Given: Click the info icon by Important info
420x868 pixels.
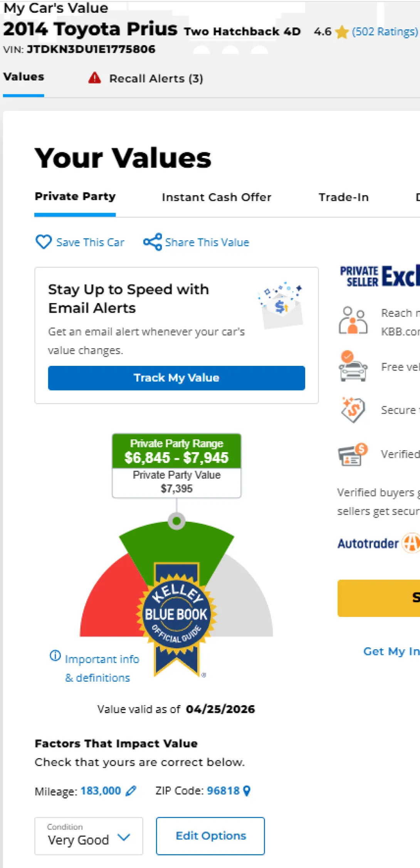Looking at the screenshot, I should click(x=55, y=655).
